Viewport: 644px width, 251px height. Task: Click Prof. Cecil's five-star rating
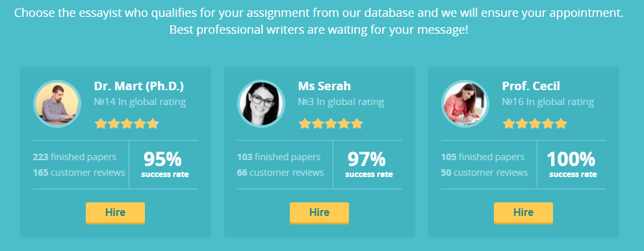[535, 123]
